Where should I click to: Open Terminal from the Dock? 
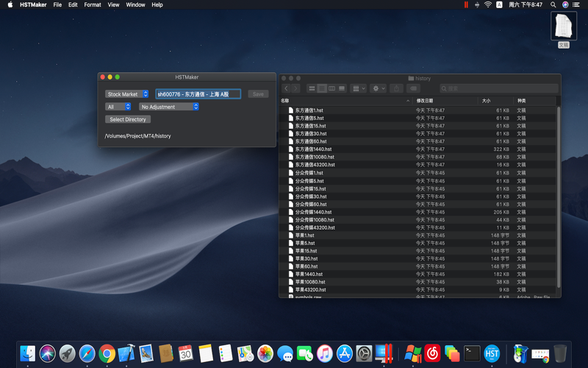(x=472, y=354)
